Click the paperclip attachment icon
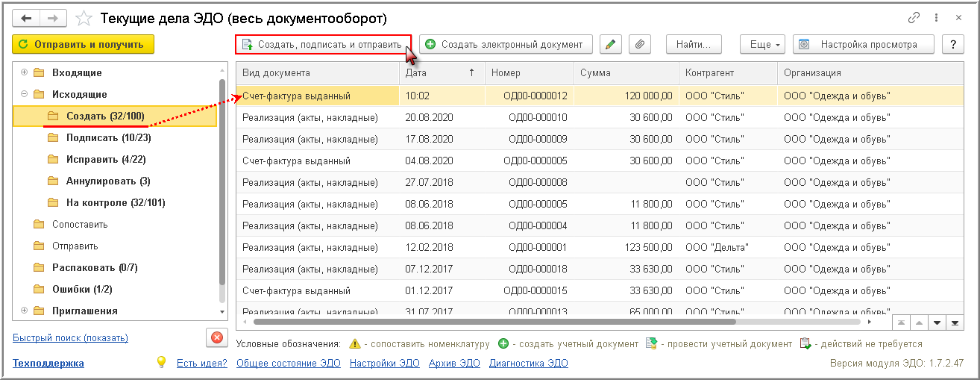Image resolution: width=980 pixels, height=380 pixels. [639, 45]
